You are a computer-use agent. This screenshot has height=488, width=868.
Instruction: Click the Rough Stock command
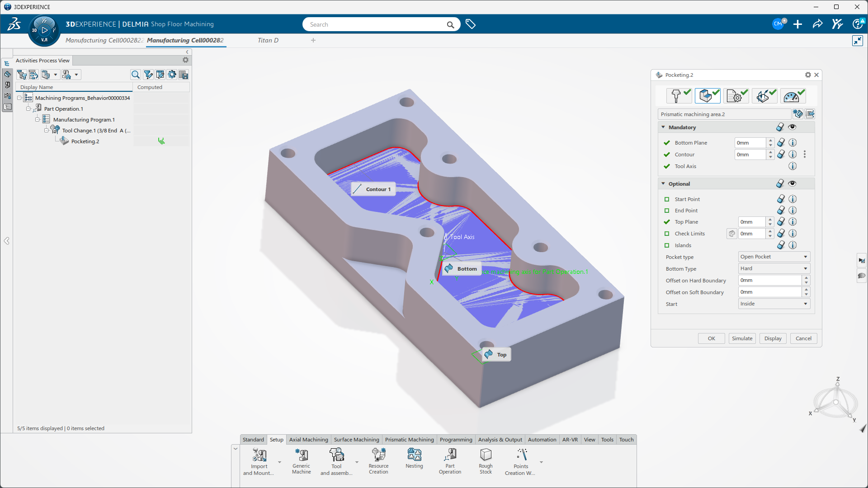click(486, 461)
